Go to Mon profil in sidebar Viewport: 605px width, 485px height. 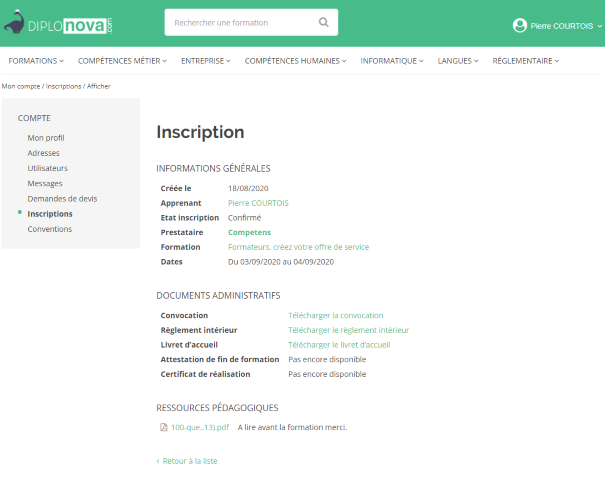point(46,138)
